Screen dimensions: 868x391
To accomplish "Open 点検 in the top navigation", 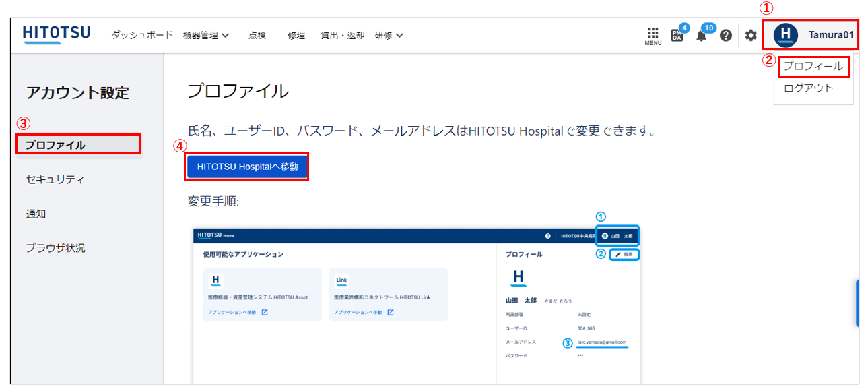I will click(257, 35).
